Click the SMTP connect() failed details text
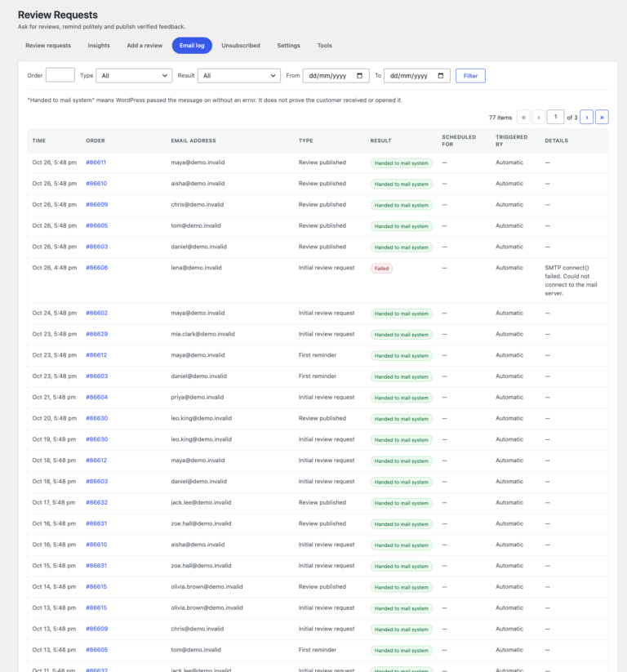Screen dimensions: 627x672 pyautogui.click(x=571, y=281)
